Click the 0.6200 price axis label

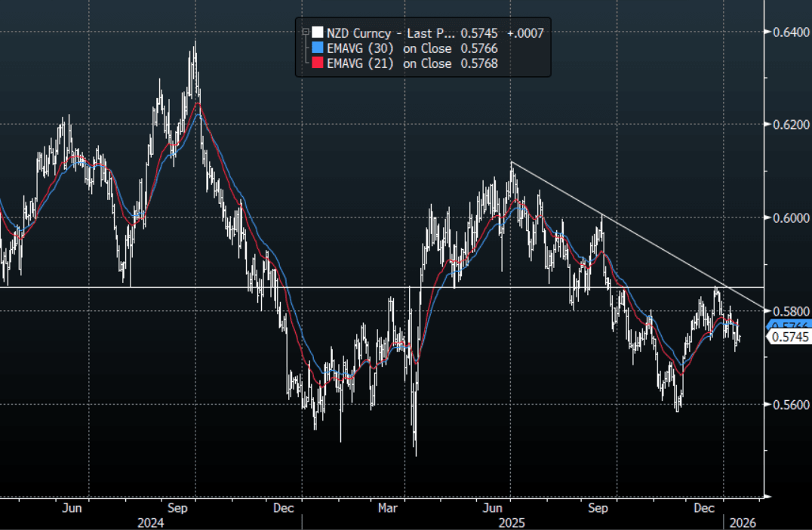click(792, 125)
